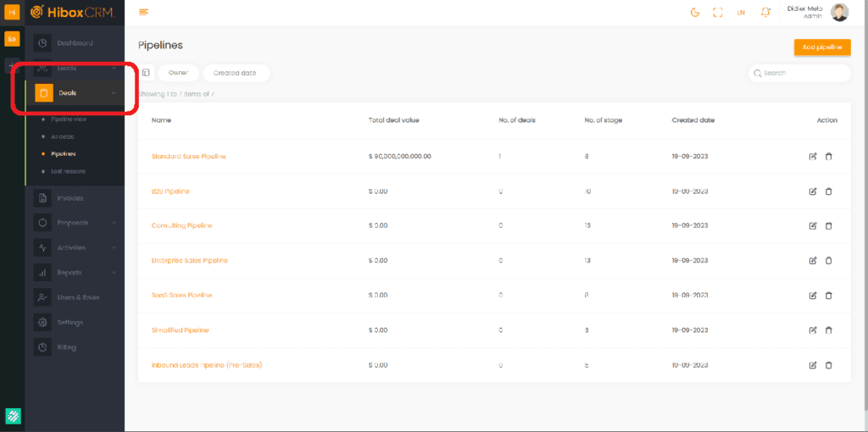Image resolution: width=868 pixels, height=432 pixels.
Task: Click the Name column header
Action: (x=161, y=120)
